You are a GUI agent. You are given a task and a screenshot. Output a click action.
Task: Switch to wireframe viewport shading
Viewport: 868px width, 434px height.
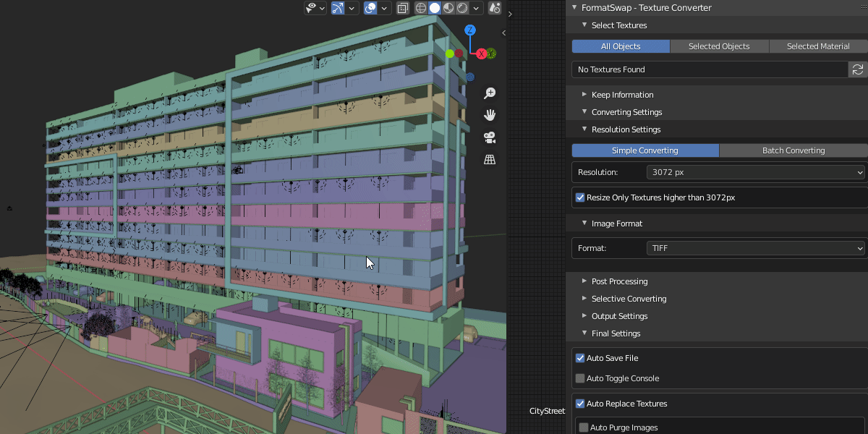421,8
